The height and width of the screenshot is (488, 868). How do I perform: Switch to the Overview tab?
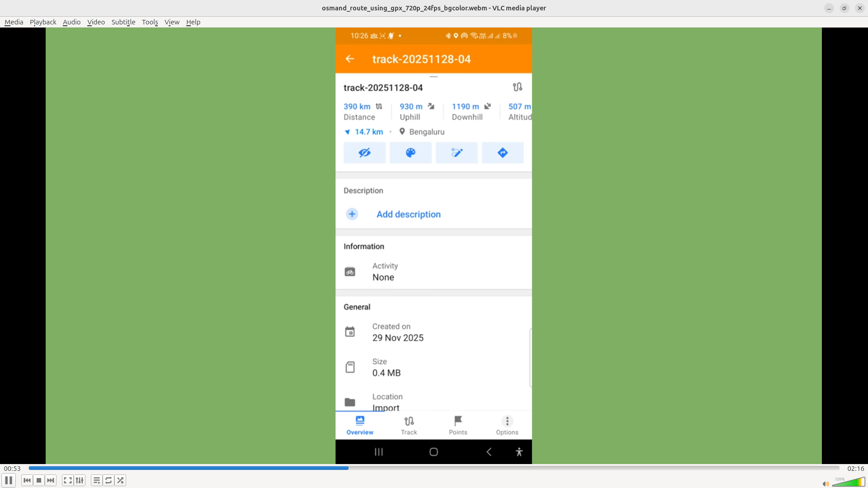[x=360, y=425]
